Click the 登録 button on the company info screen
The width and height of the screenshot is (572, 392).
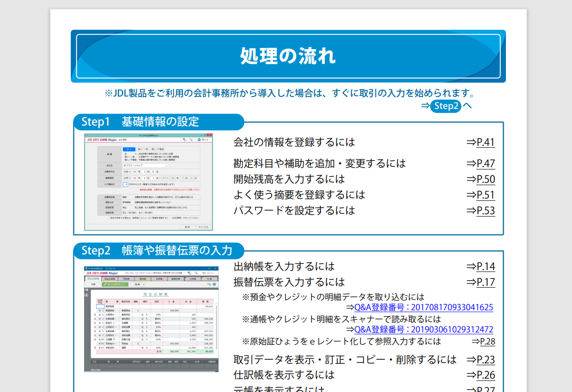(188, 227)
